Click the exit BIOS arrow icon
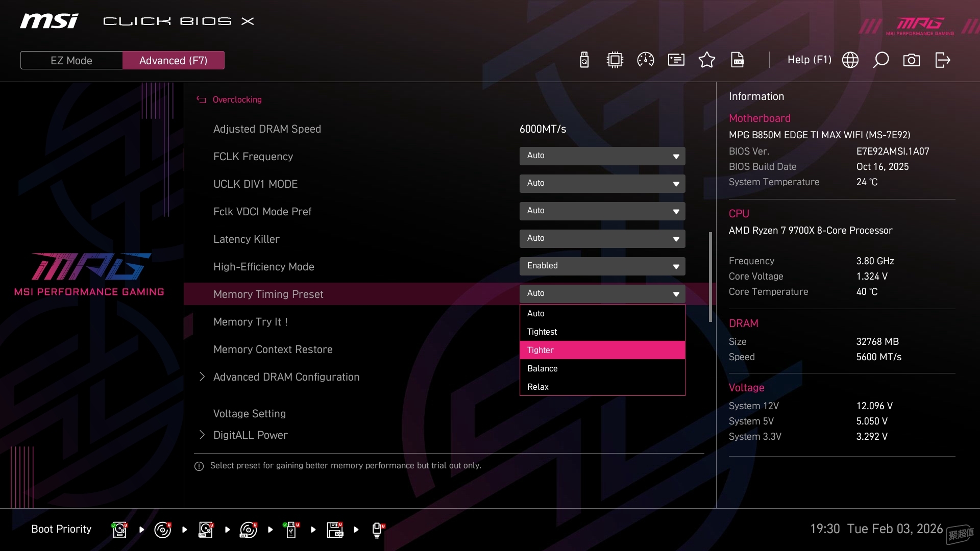Screen dimensions: 980x551 pyautogui.click(x=942, y=60)
